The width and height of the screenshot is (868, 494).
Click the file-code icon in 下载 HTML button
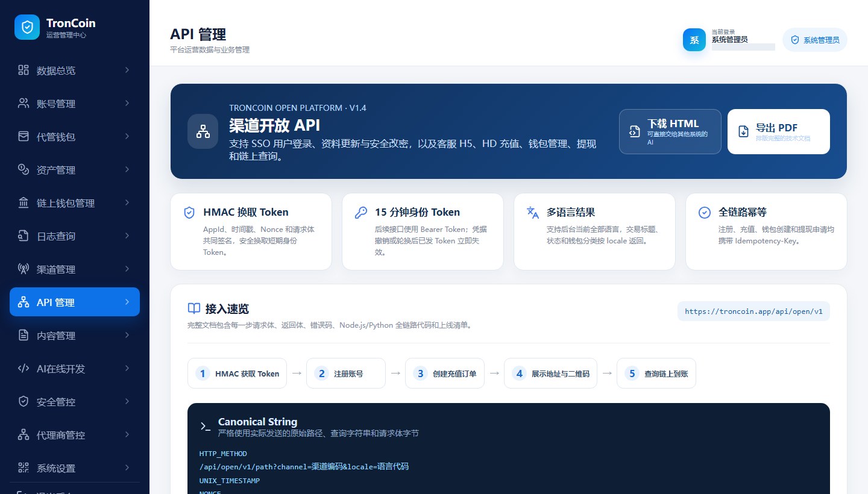634,131
